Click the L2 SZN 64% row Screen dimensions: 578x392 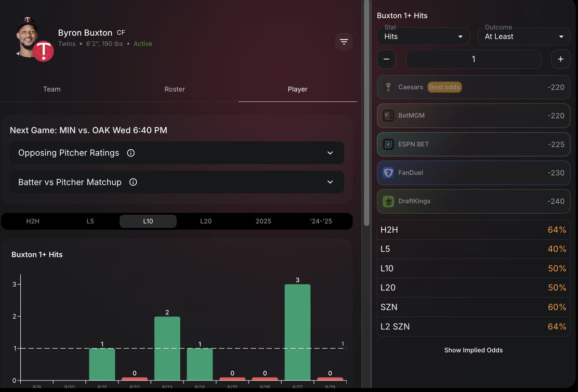click(x=473, y=327)
